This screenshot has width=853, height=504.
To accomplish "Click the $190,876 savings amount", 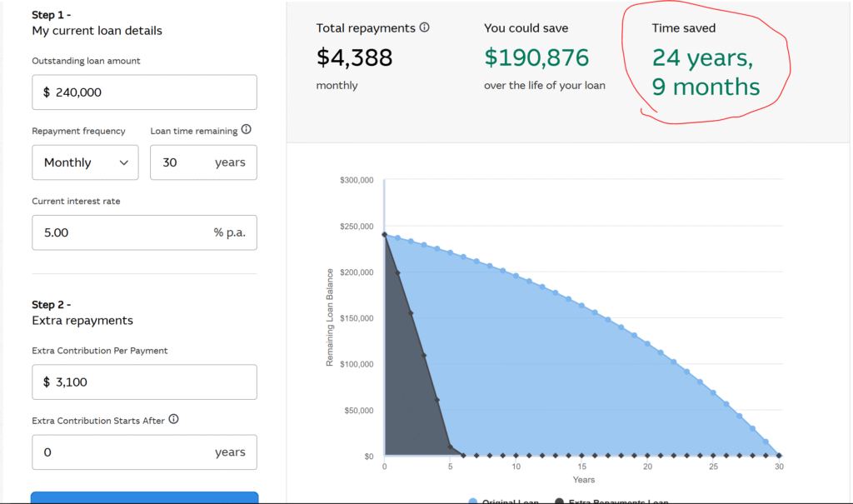I will (x=536, y=57).
